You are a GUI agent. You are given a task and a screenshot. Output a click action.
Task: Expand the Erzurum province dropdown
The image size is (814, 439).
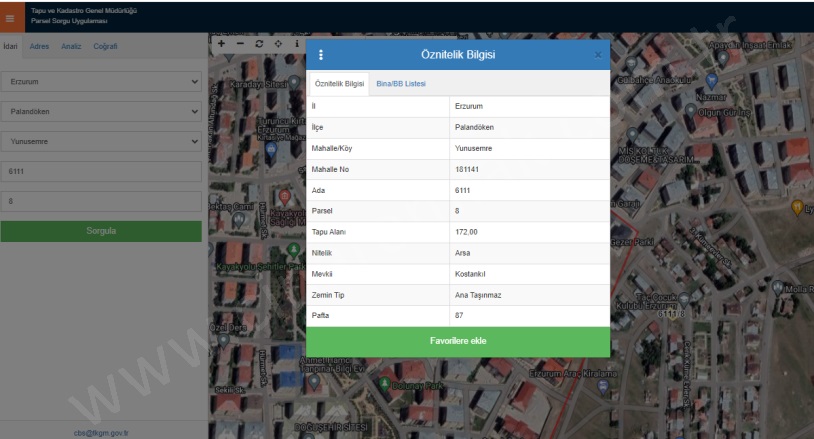(x=101, y=80)
